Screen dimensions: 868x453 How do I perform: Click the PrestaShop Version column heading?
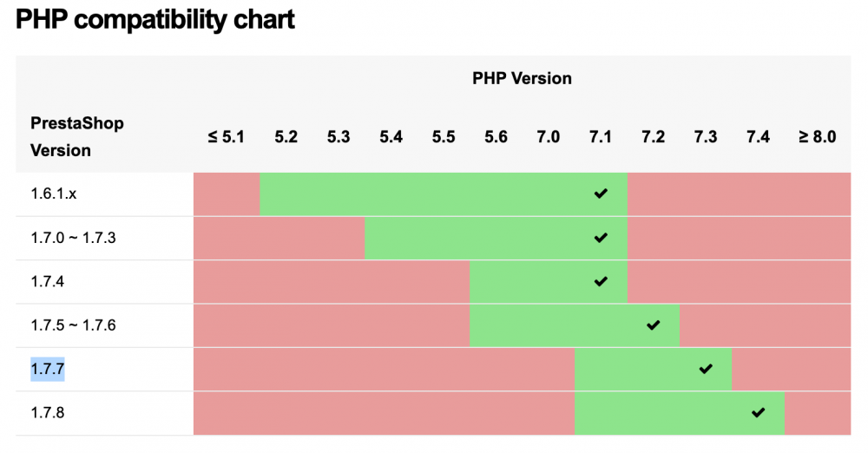click(76, 136)
